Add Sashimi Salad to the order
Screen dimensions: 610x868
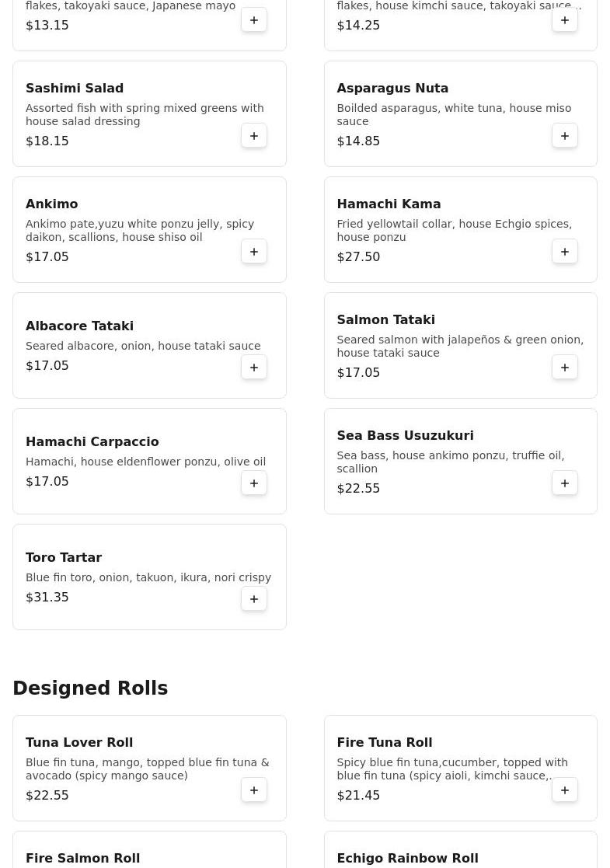[254, 136]
